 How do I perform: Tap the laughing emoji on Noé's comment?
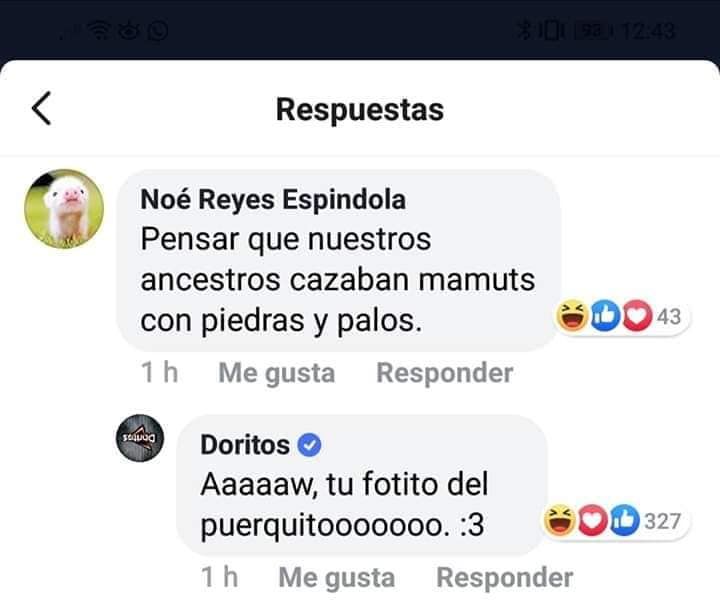[572, 315]
